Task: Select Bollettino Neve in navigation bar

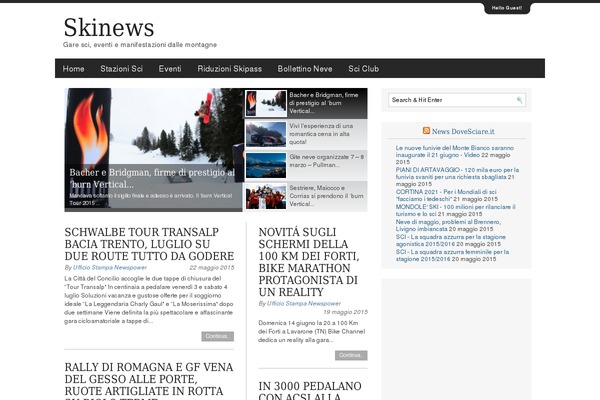Action: pos(305,69)
